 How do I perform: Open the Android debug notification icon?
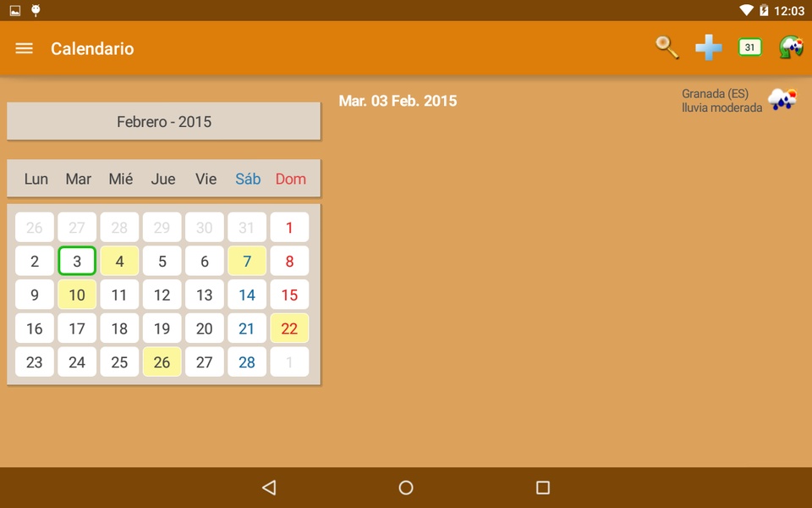coord(36,10)
